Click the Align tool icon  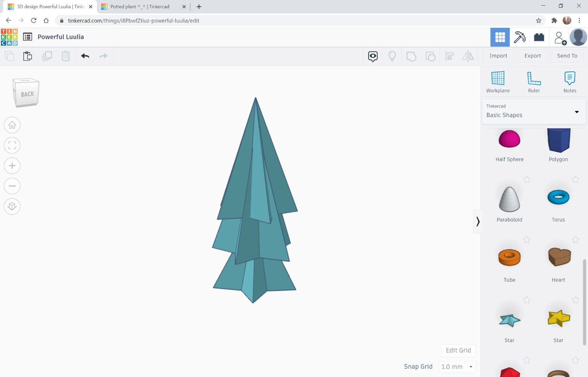[449, 56]
